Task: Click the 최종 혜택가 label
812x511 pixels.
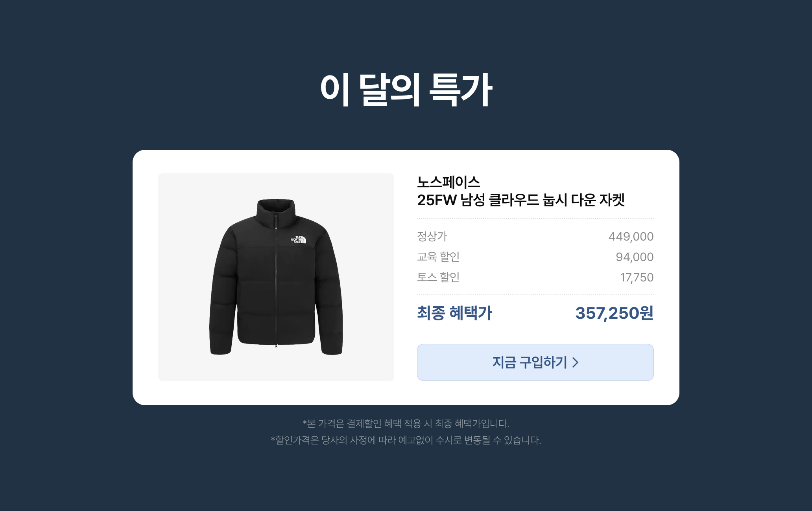Action: (454, 313)
